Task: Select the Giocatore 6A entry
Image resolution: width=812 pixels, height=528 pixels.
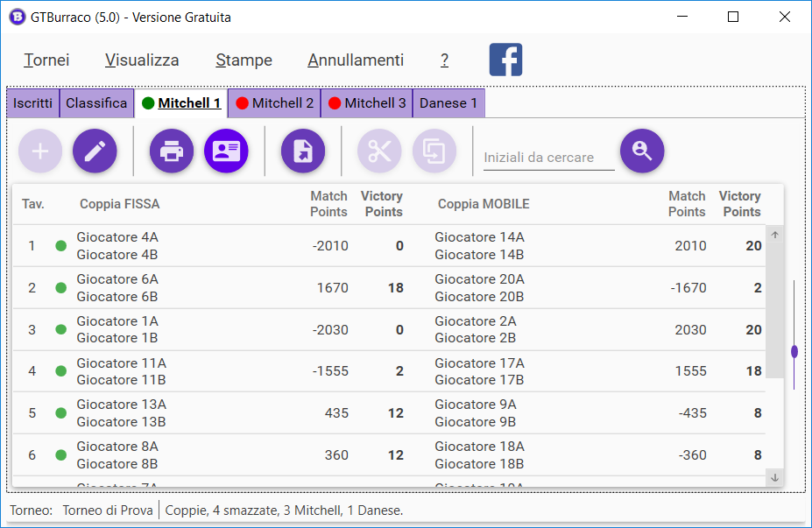Action: click(117, 279)
